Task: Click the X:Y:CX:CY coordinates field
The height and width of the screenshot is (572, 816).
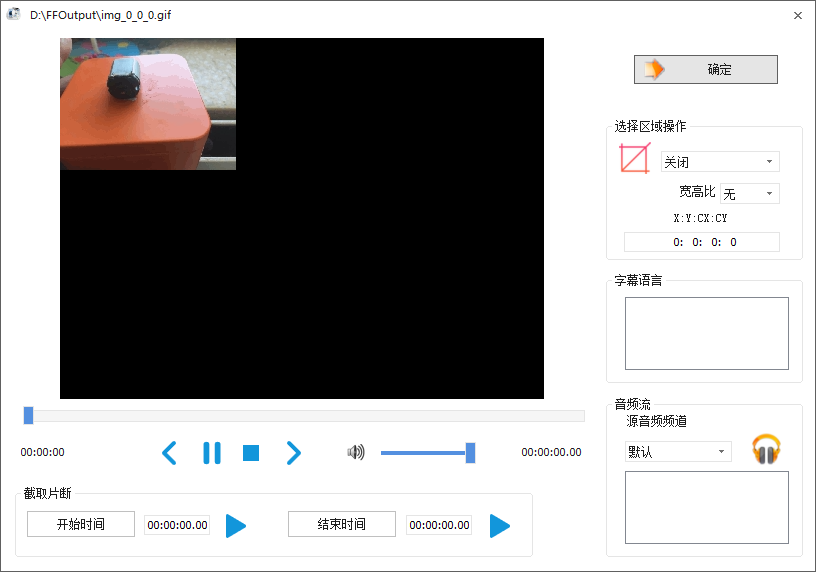Action: point(702,242)
